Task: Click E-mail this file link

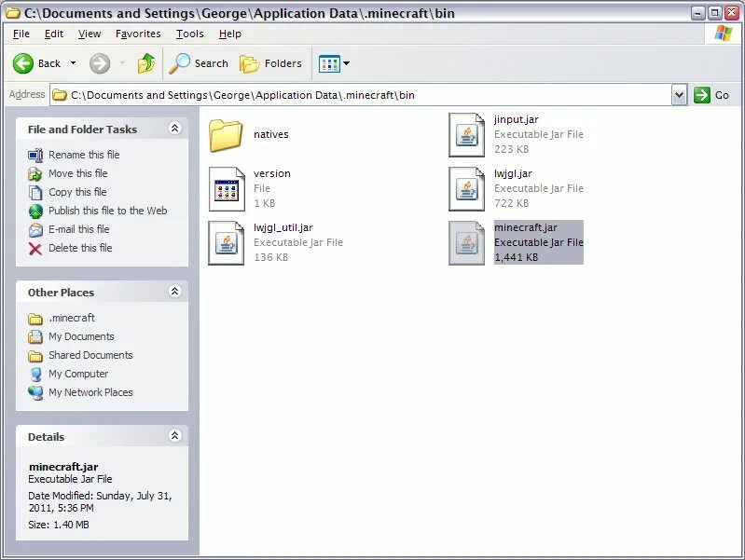Action: tap(79, 229)
